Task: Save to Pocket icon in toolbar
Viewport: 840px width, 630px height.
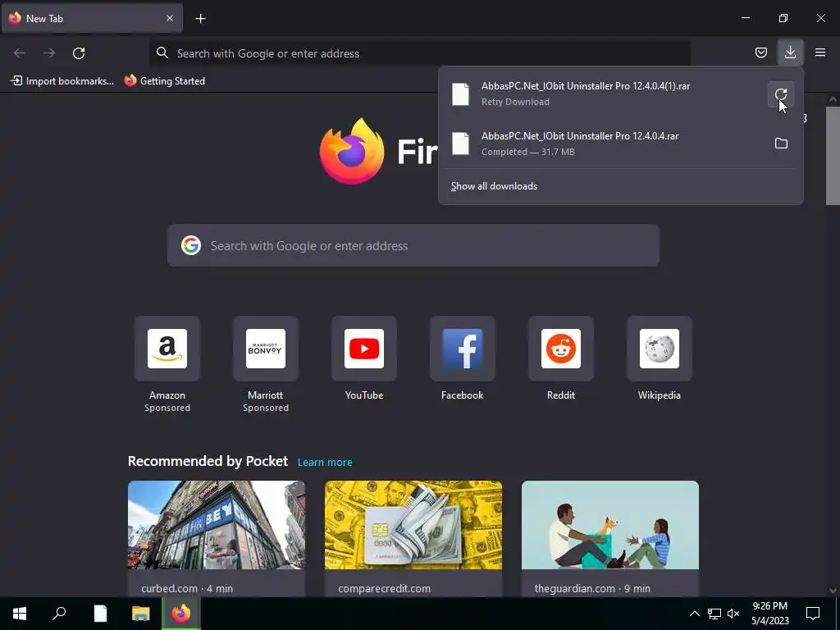Action: tap(760, 52)
